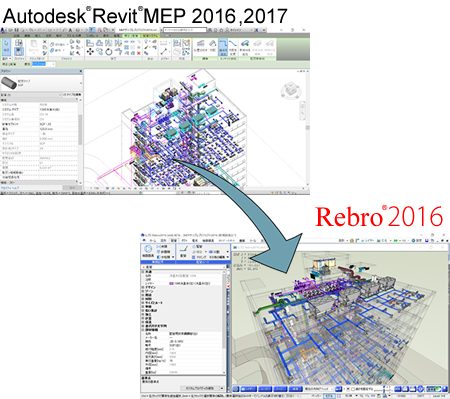Image resolution: width=450 pixels, height=399 pixels.
Task: Switch to the green Modify Pipes ribbon tab
Action: pos(131,35)
